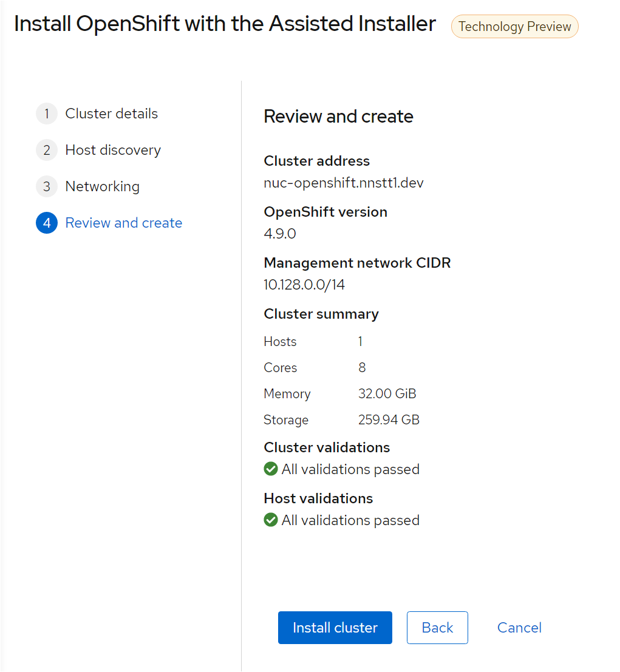
Task: Click the Technology Preview badge
Action: (514, 27)
